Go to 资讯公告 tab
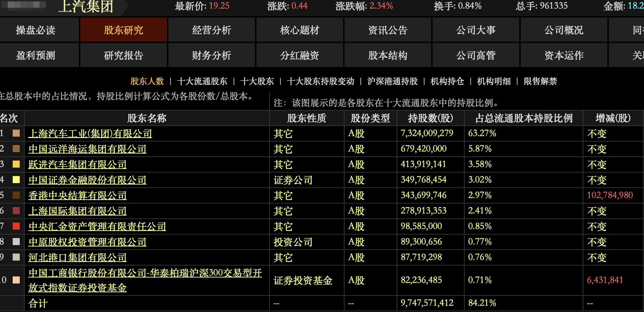644x312 pixels. [x=388, y=30]
